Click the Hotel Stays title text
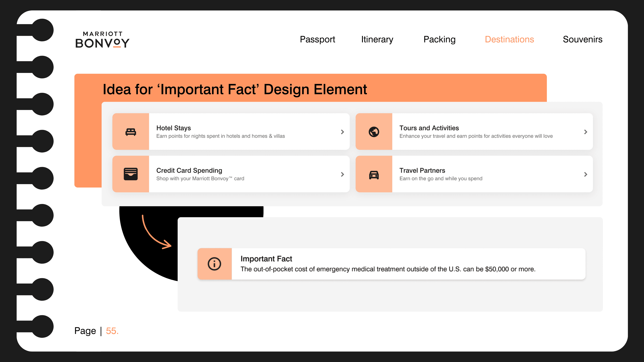644x362 pixels. [x=174, y=128]
